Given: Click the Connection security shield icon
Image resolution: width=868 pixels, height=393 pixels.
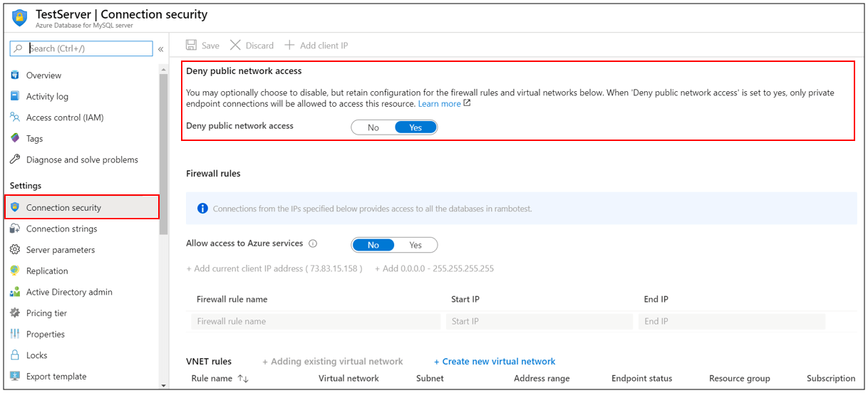Looking at the screenshot, I should tap(15, 207).
